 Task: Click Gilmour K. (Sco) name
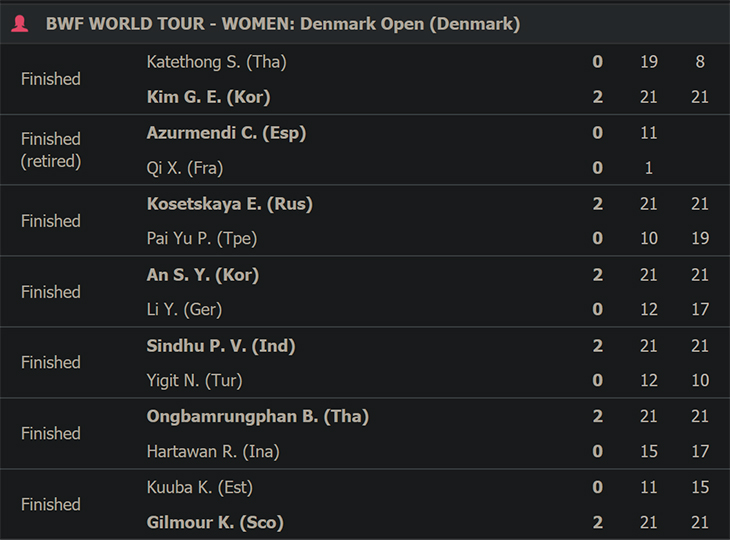(x=215, y=522)
